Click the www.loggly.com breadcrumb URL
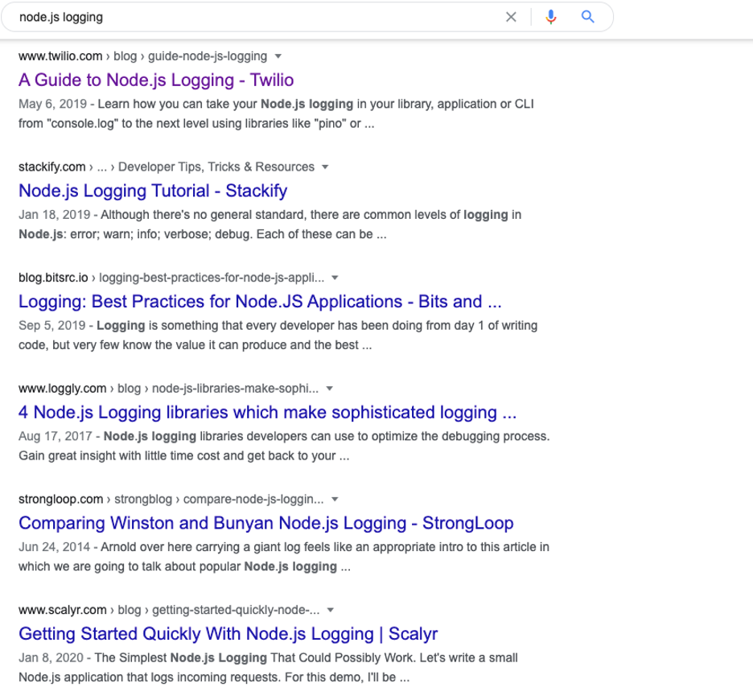 (168, 388)
